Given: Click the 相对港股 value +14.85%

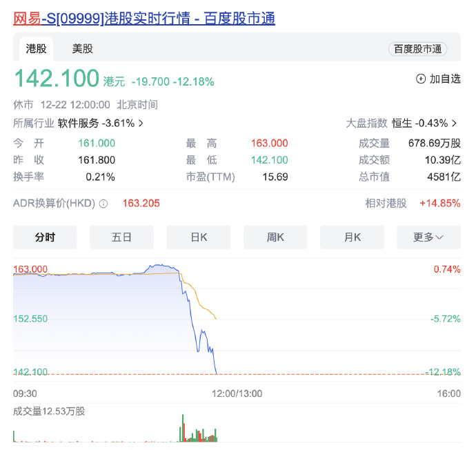Looking at the screenshot, I should click(x=440, y=203).
